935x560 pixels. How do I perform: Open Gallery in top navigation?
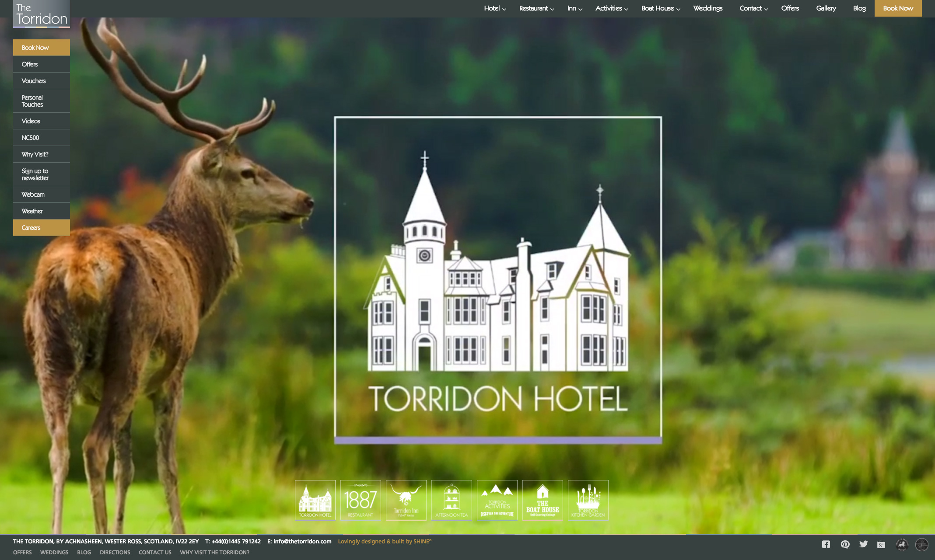(826, 8)
